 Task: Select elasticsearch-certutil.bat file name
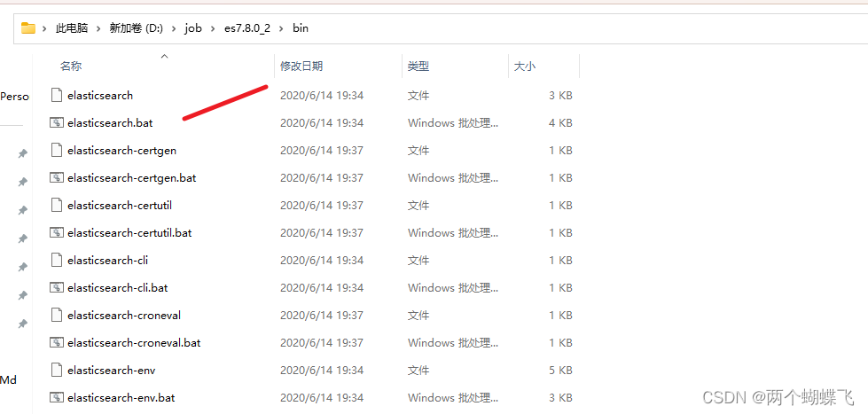point(129,232)
